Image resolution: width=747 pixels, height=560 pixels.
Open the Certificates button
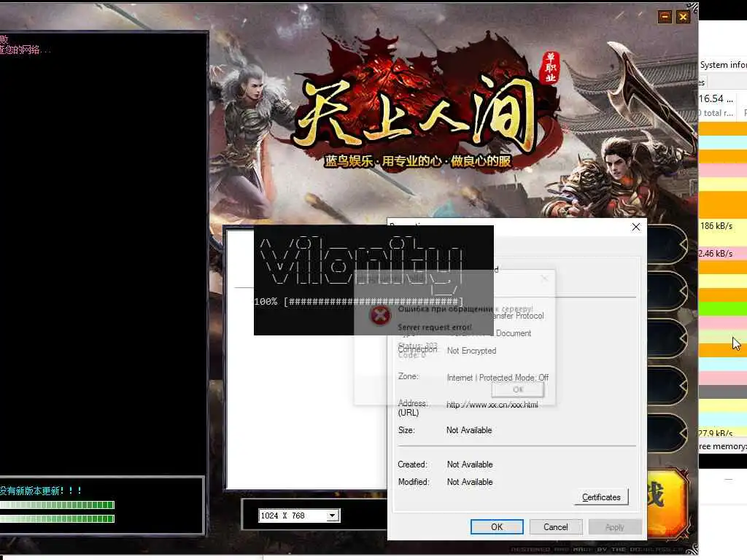click(601, 497)
